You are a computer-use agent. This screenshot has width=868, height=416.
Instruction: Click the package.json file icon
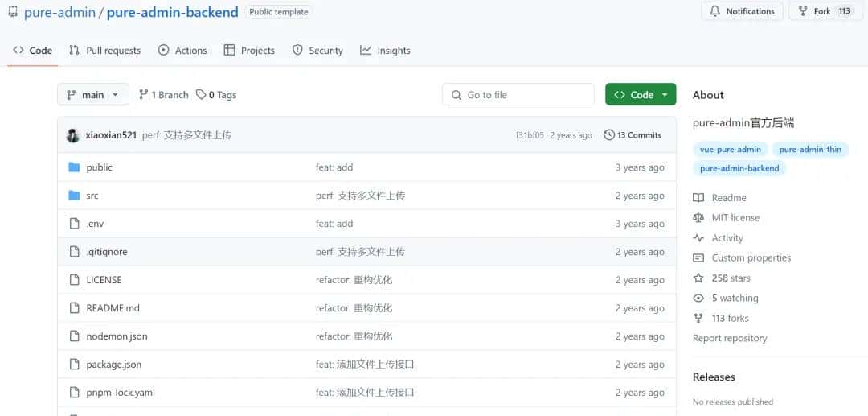pyautogui.click(x=74, y=365)
